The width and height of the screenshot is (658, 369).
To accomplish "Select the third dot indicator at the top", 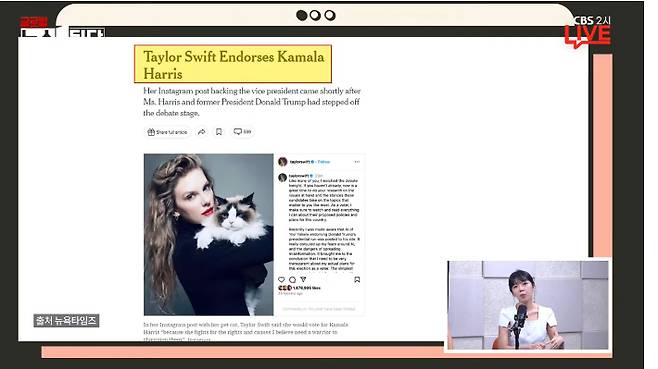I will coord(330,16).
